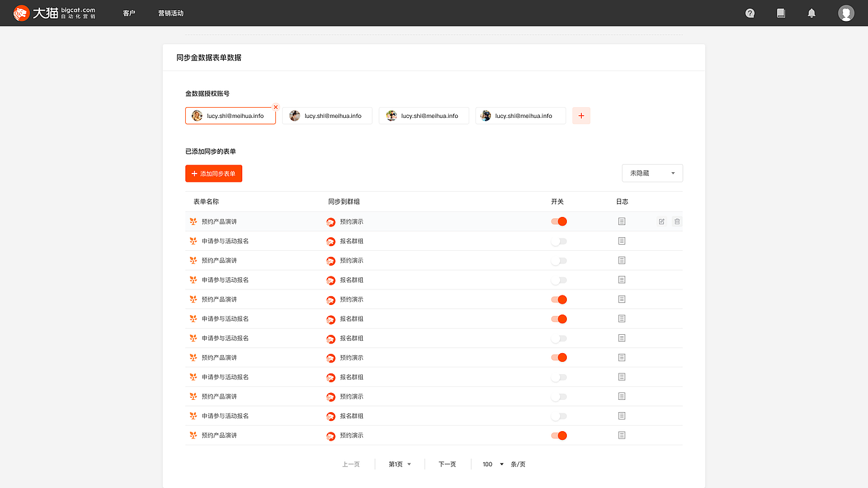Open the help question-mark icon
Screen dimensions: 868x488
pos(750,13)
